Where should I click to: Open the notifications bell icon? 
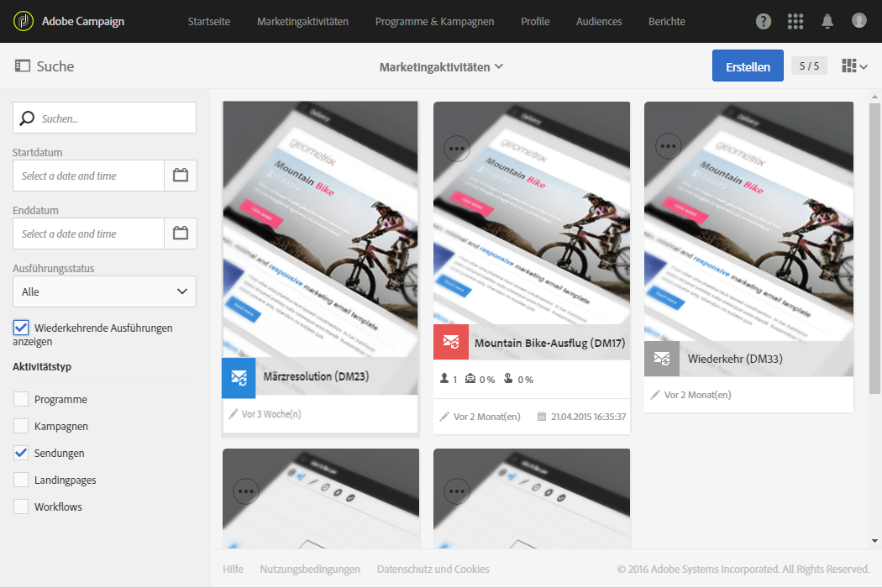(827, 21)
